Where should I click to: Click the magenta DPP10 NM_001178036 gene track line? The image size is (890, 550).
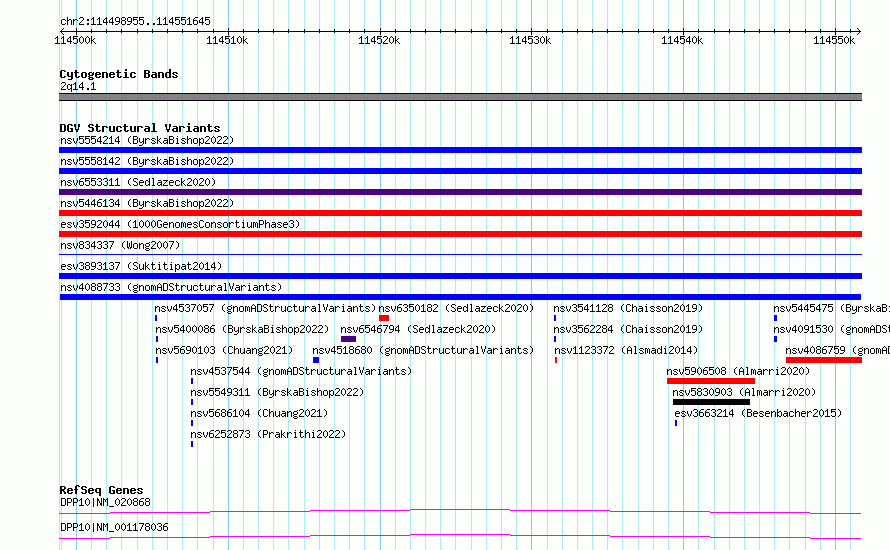point(460,536)
